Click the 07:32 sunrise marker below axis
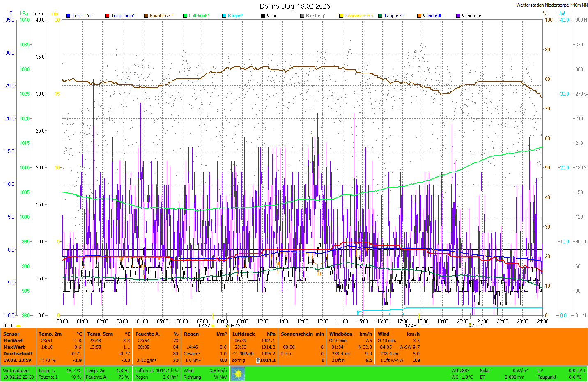This screenshot has height=382, width=588. (204, 326)
